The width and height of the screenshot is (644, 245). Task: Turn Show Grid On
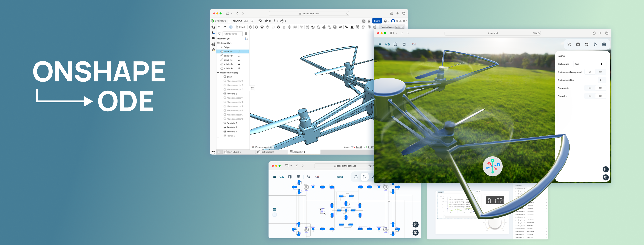click(x=590, y=96)
